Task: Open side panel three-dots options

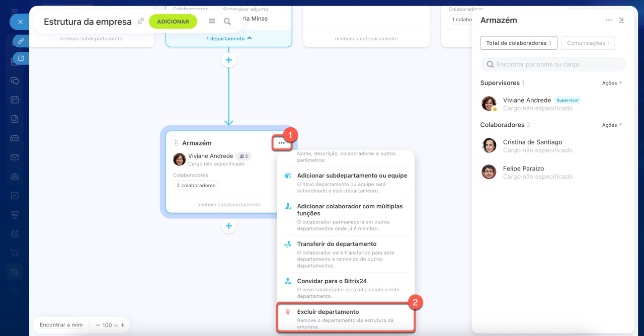Action: [609, 20]
